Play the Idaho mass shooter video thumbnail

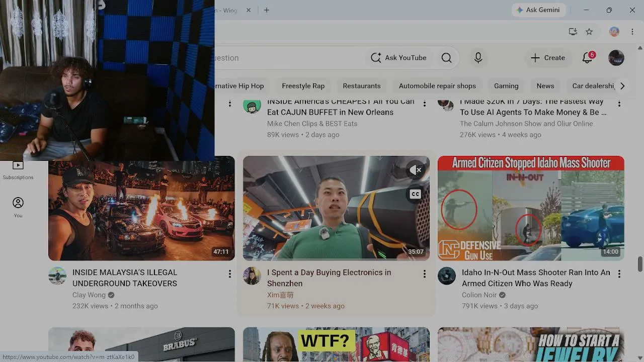pos(531,208)
